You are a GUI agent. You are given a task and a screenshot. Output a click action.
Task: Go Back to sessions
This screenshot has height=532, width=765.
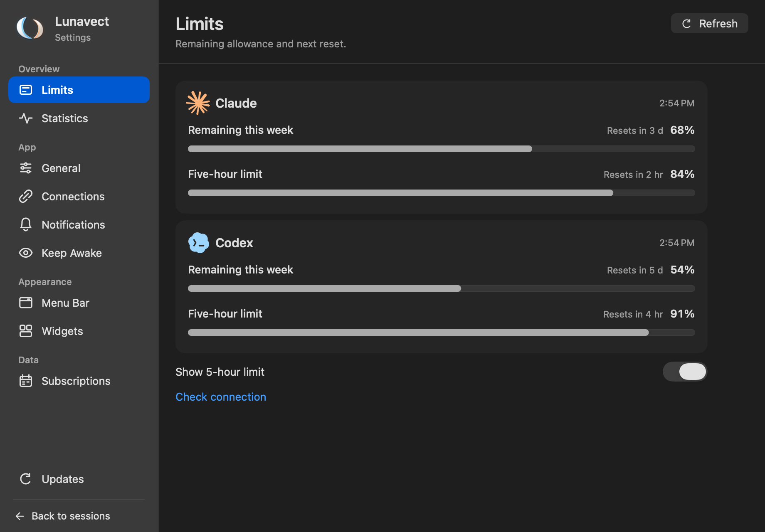pos(63,516)
